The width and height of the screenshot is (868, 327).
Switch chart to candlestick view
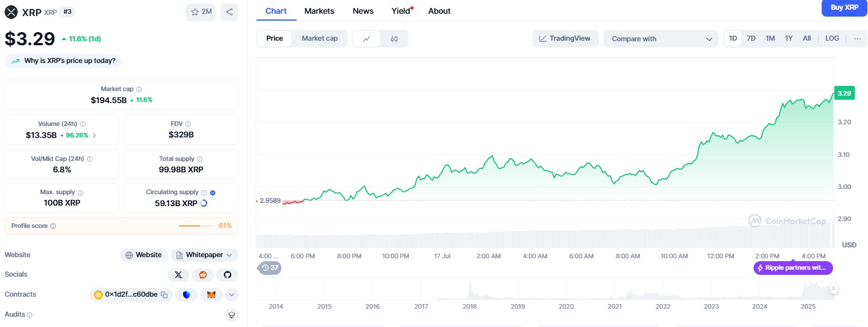(x=394, y=38)
